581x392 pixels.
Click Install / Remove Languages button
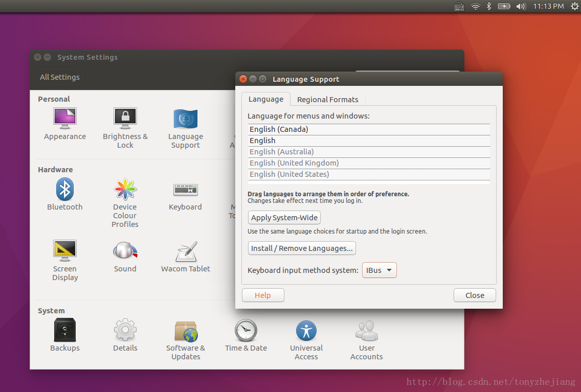[302, 248]
